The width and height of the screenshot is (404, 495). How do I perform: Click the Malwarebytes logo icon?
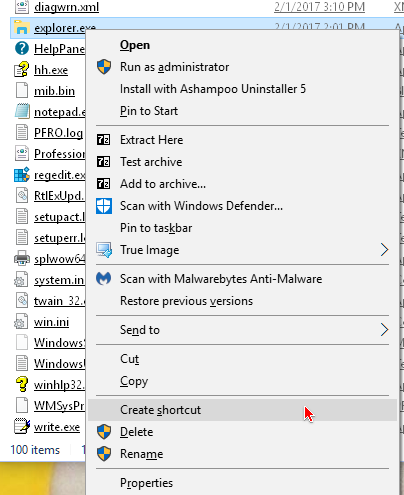click(x=103, y=278)
